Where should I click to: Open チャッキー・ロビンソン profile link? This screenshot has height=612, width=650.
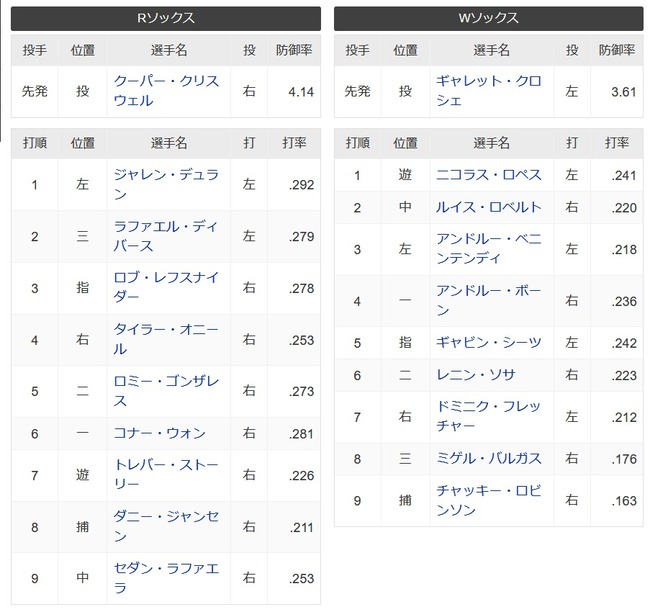tap(488, 500)
